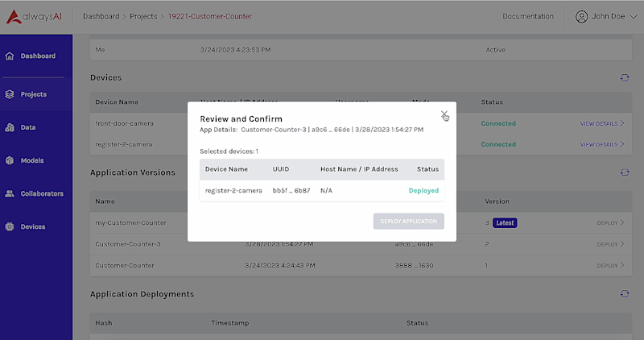The image size is (644, 340).
Task: Expand the John Doe account dropdown arrow
Action: [x=634, y=17]
